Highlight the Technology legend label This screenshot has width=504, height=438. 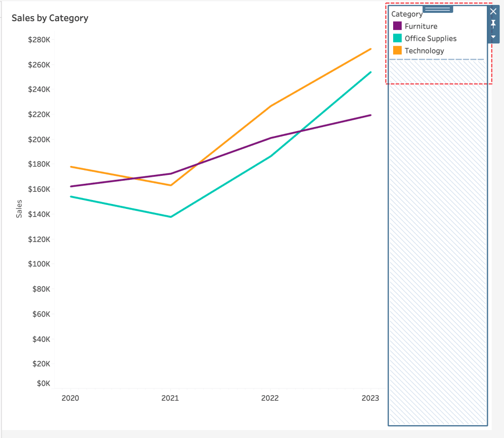(x=424, y=51)
